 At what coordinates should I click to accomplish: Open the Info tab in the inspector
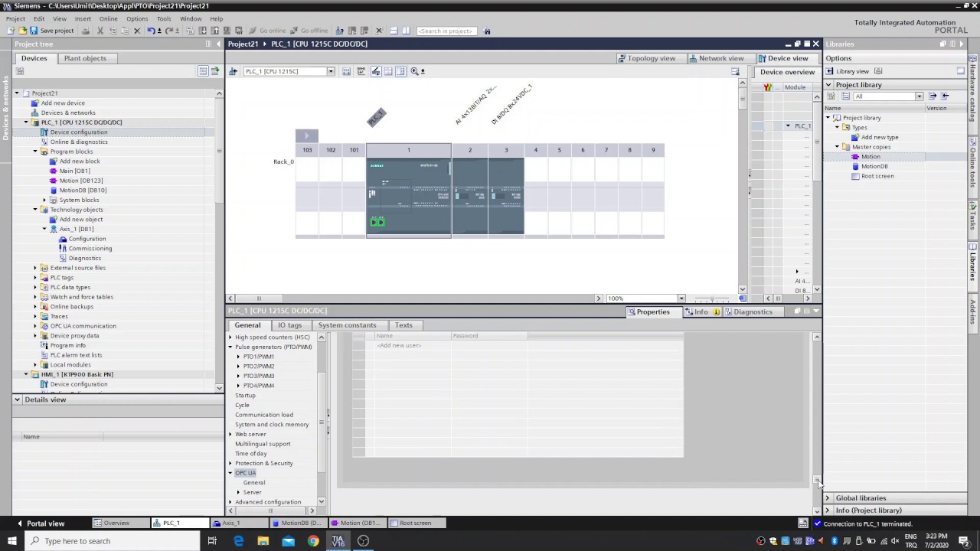click(701, 312)
